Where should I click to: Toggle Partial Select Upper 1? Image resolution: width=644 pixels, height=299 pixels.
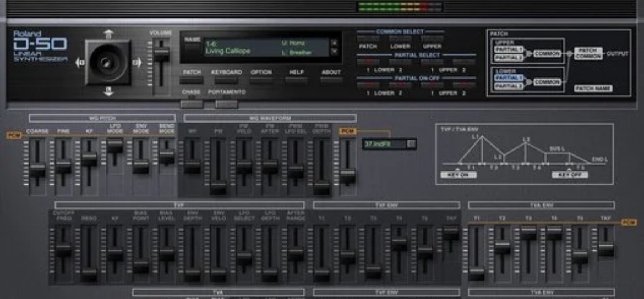(x=432, y=62)
